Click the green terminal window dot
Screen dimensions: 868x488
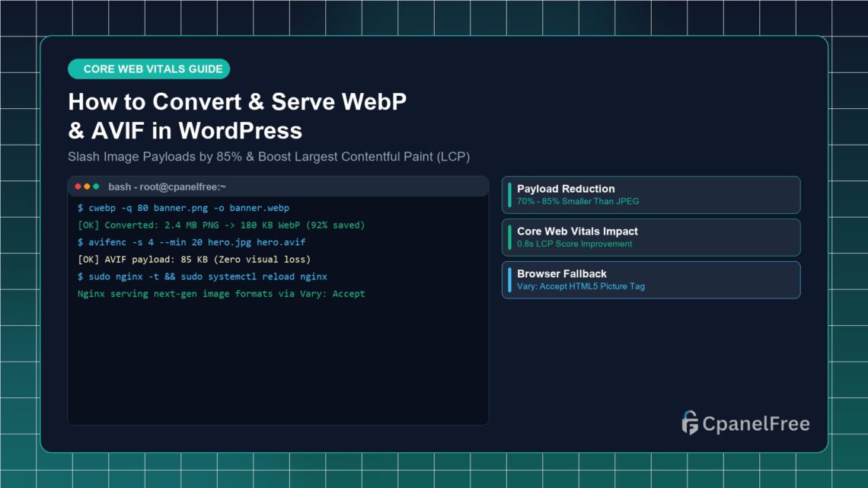click(96, 187)
